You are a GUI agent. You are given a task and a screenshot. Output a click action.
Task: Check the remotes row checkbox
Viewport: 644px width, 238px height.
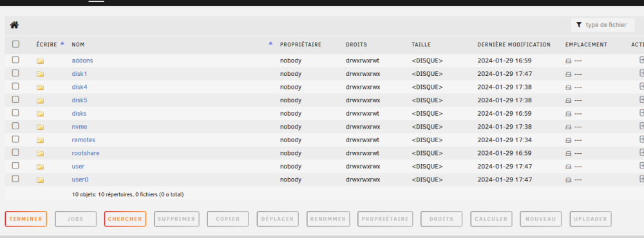[15, 139]
